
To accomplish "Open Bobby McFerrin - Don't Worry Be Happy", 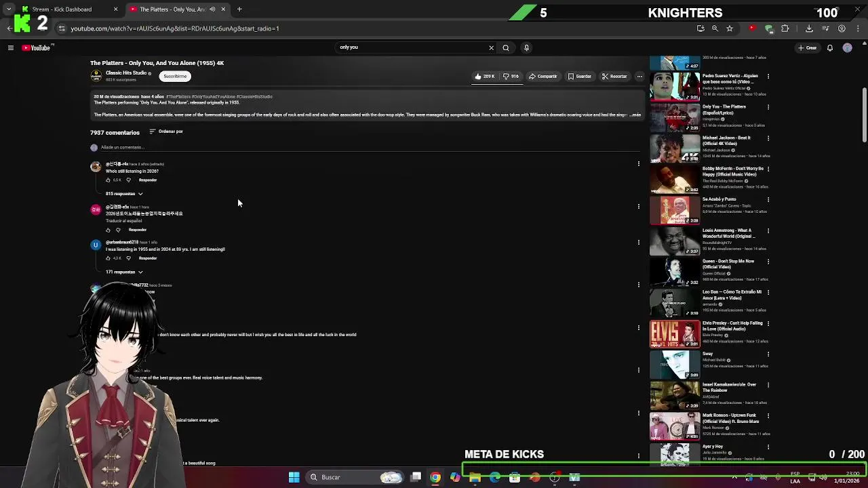I will [x=675, y=180].
